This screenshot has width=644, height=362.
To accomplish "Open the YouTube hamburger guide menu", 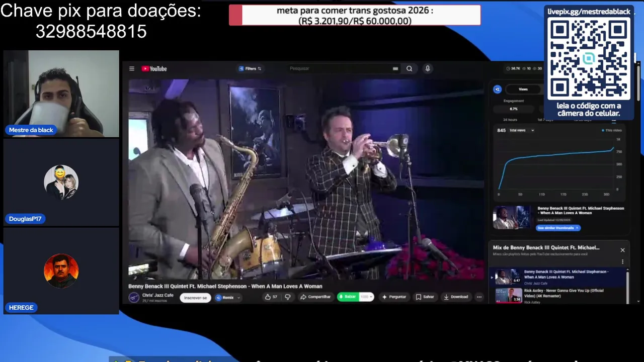I will (132, 69).
